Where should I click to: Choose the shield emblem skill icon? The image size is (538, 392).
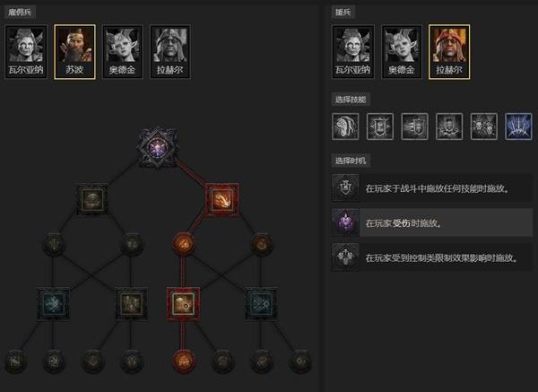(380, 126)
